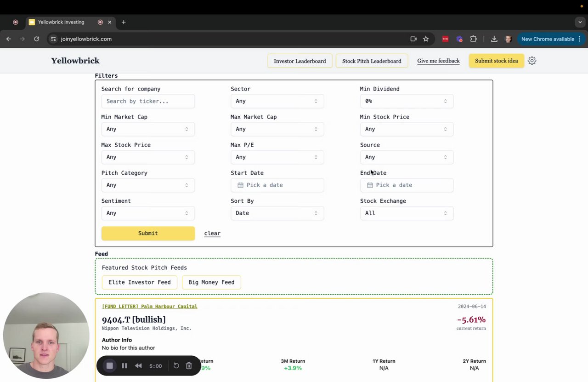Clear the filters
Viewport: 588px width, 382px height.
(212, 234)
